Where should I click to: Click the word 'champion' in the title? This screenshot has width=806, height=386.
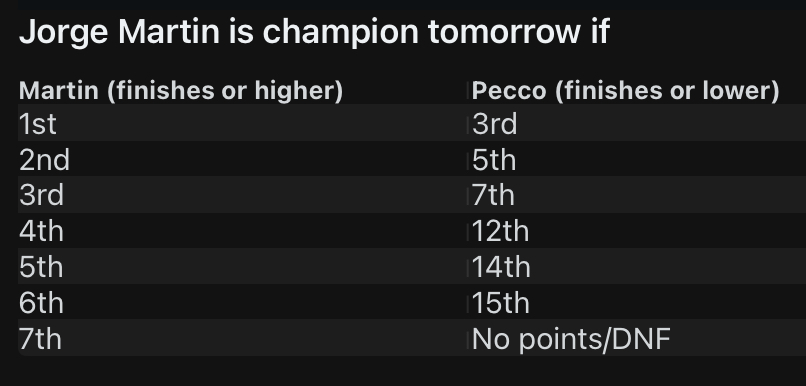pyautogui.click(x=341, y=32)
